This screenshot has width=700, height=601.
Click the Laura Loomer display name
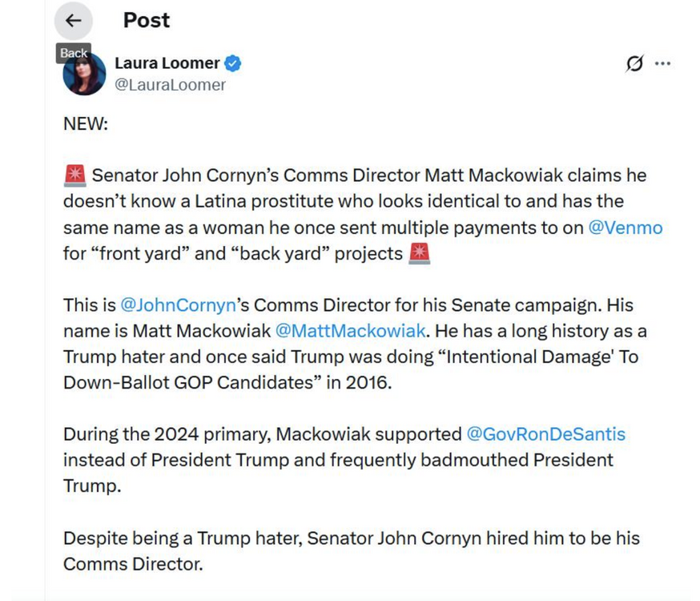[x=167, y=63]
